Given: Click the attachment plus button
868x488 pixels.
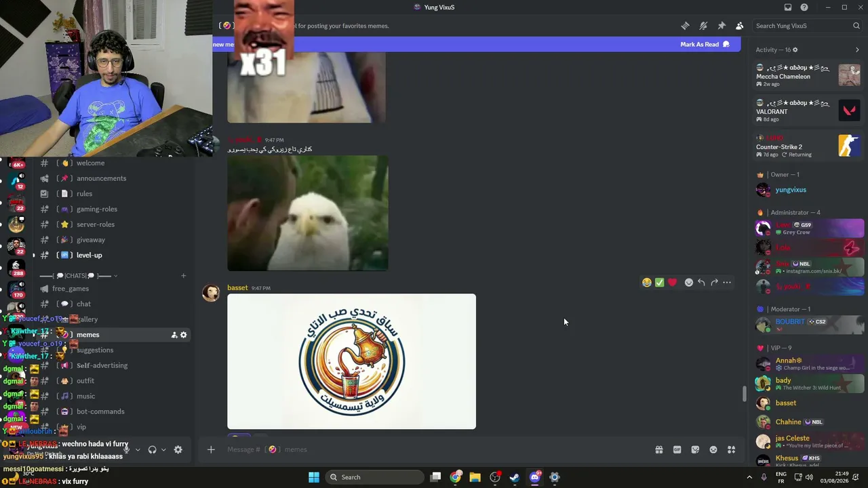Looking at the screenshot, I should (x=211, y=449).
